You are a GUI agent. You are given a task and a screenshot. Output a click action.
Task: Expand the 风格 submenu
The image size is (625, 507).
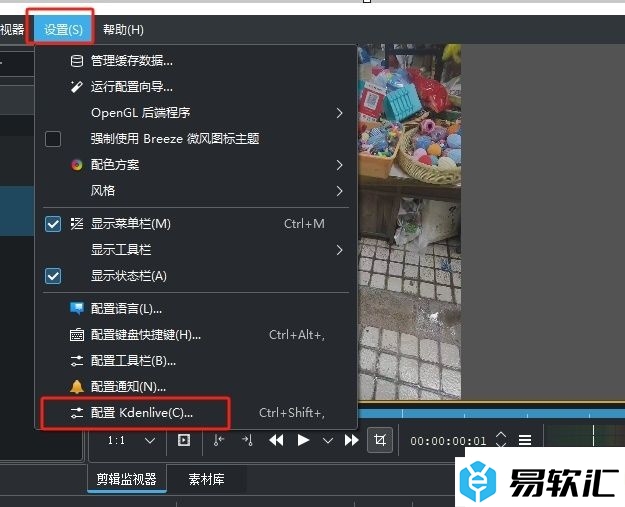click(x=196, y=191)
